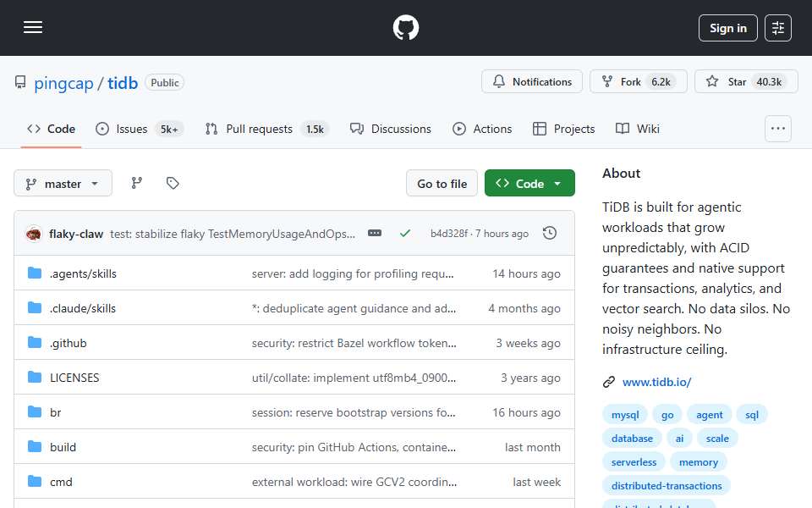The image size is (812, 508).
Task: Go to GitHub homepage via Octocat logo
Action: [x=405, y=27]
